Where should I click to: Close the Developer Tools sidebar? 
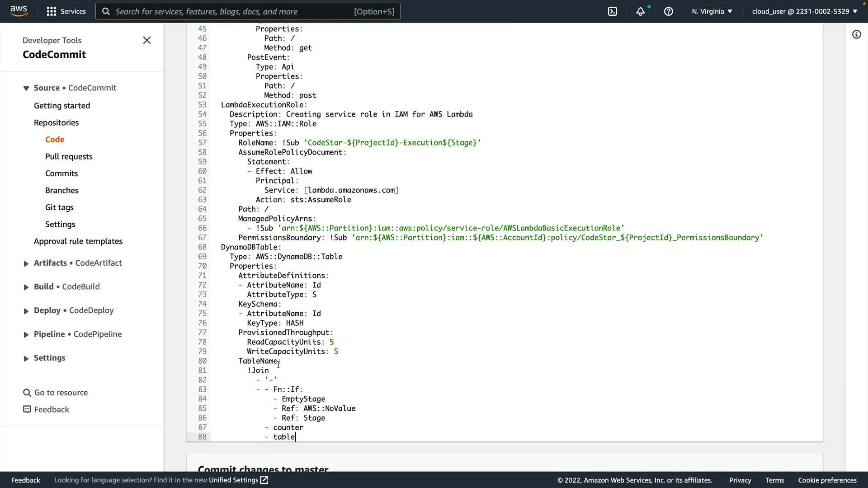[x=147, y=40]
